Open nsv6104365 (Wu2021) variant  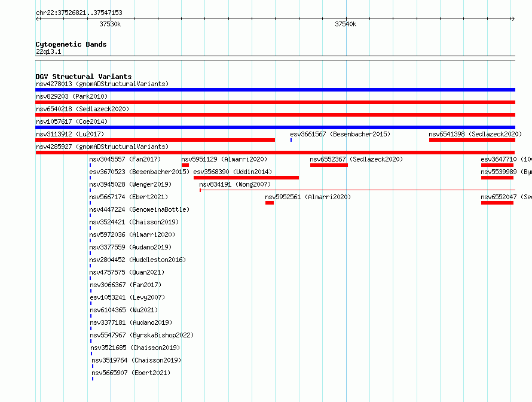pos(124,310)
